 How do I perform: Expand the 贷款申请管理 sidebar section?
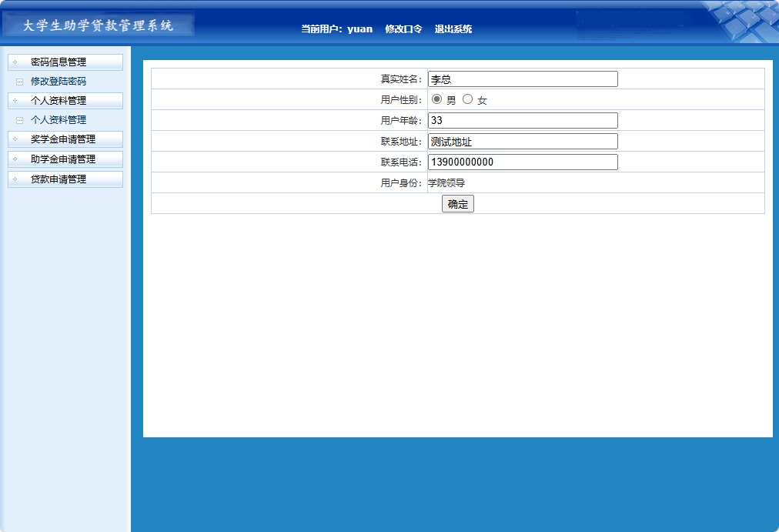tap(62, 179)
